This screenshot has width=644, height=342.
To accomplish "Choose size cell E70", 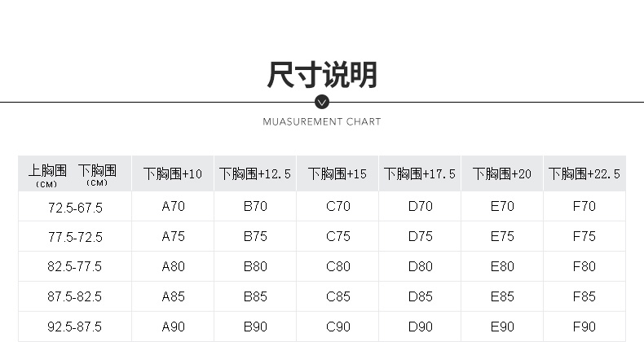I will point(502,206).
